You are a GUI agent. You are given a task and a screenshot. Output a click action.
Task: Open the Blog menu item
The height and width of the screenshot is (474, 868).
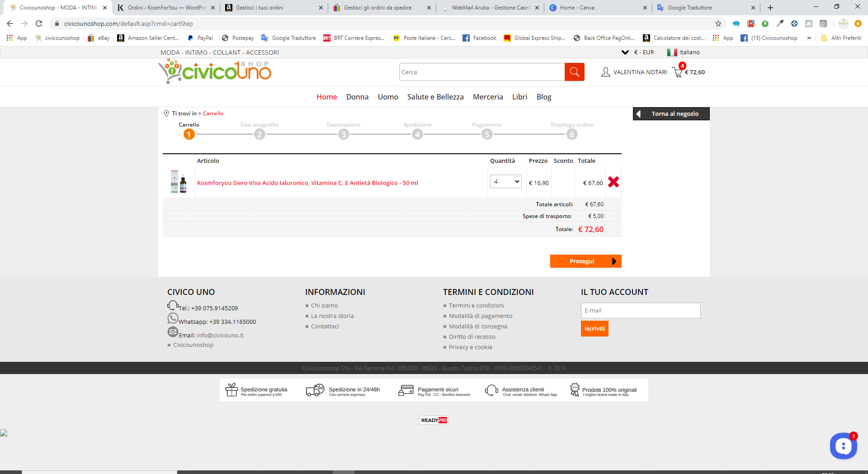click(544, 97)
